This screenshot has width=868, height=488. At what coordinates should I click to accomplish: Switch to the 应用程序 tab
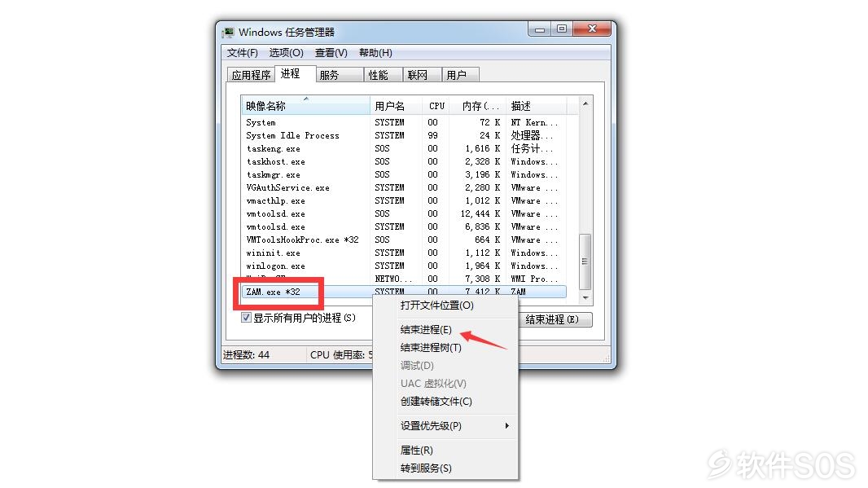click(x=252, y=75)
